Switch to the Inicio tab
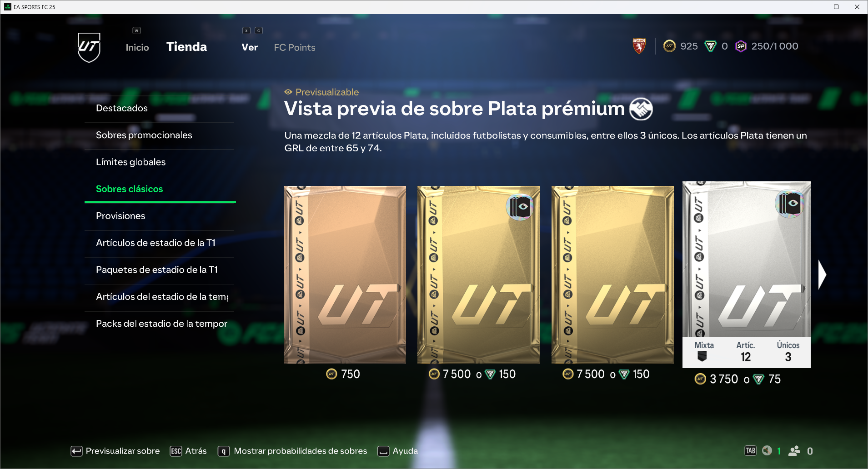 point(137,47)
